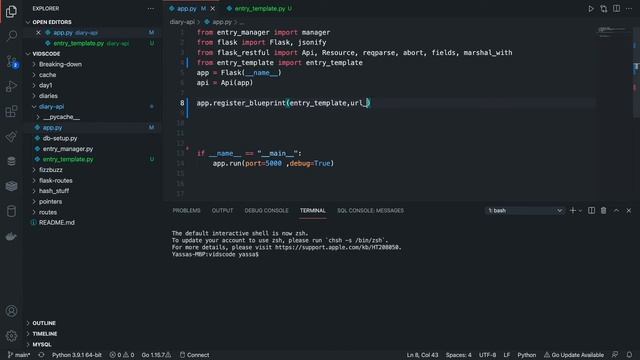Expand the TIMELINE section
The height and width of the screenshot is (360, 640).
[44, 334]
